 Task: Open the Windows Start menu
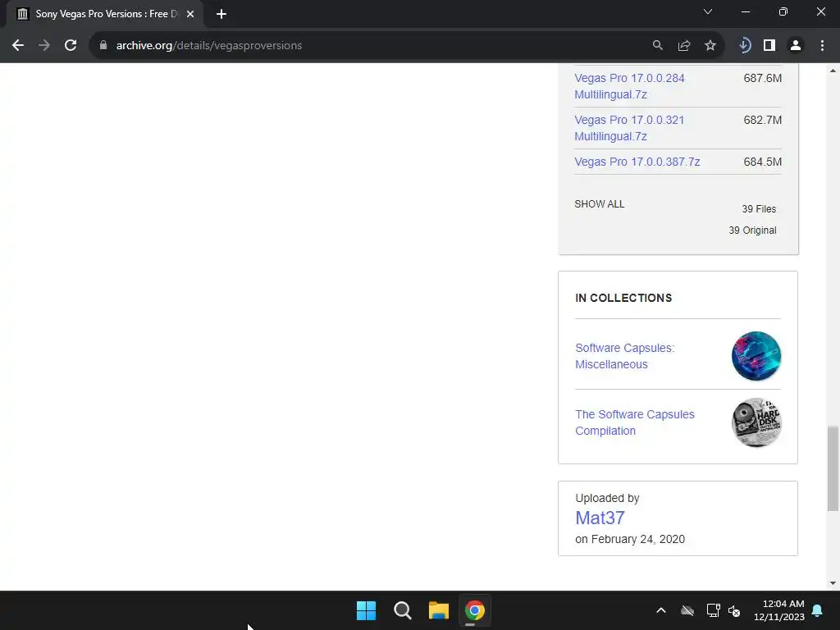367,610
